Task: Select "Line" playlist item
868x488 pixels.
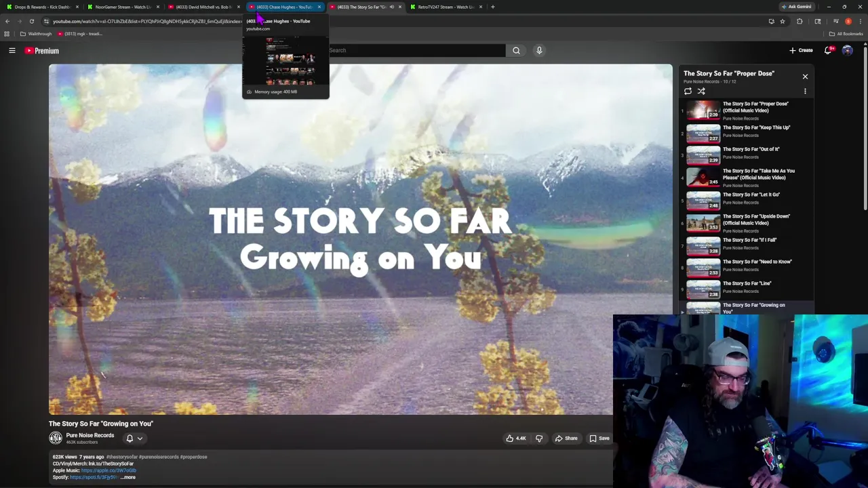Action: click(746, 289)
